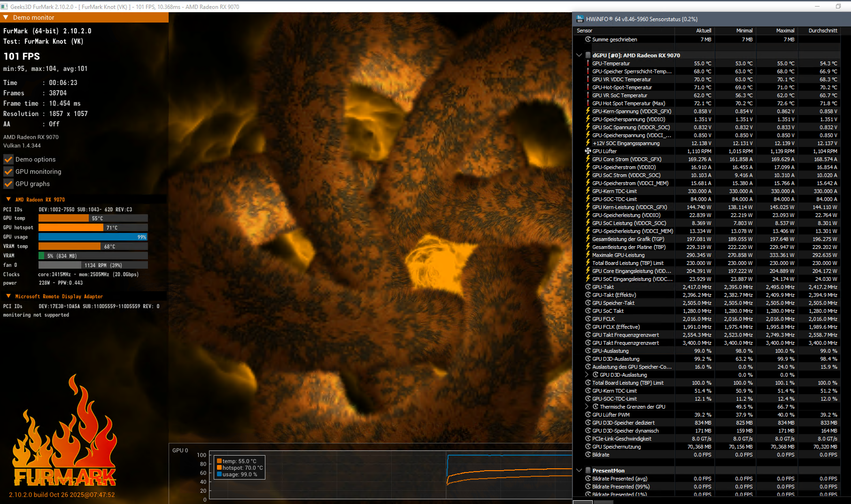Viewport: 851px width, 504px height.
Task: Click the chip icon next to PresentMon
Action: pyautogui.click(x=588, y=470)
